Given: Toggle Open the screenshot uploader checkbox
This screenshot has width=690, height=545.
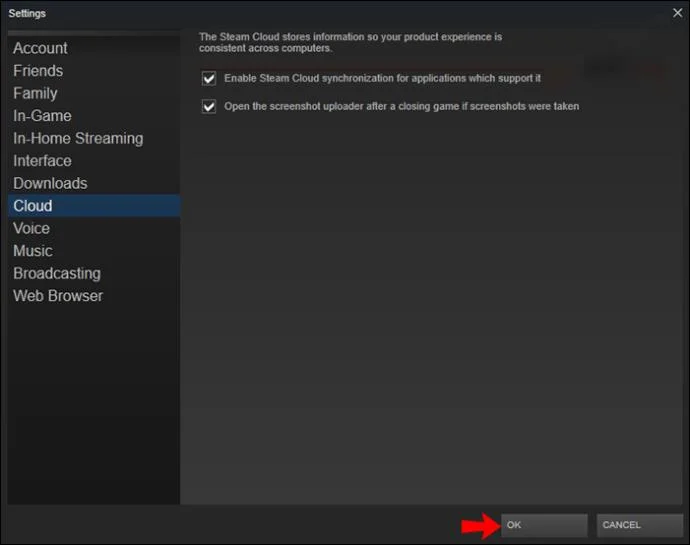Looking at the screenshot, I should tap(209, 107).
